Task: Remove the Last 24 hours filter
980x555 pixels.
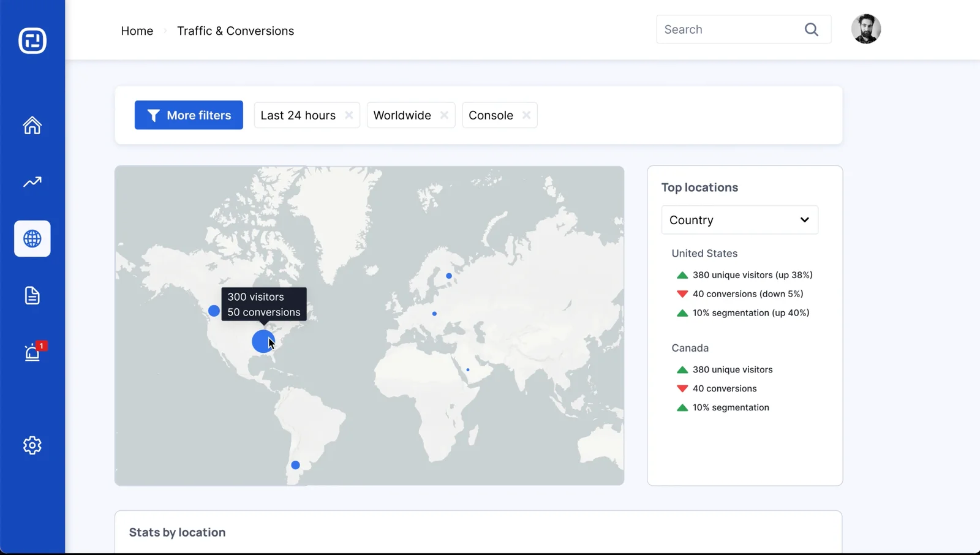Action: [349, 115]
